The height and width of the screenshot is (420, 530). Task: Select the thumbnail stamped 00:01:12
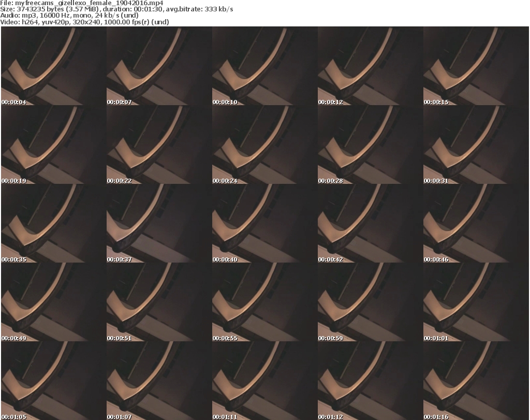click(x=370, y=381)
